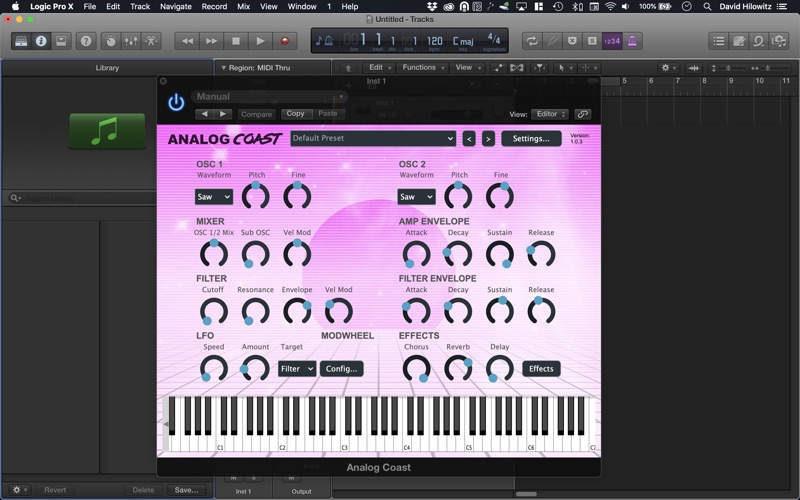This screenshot has width=800, height=500.
Task: Click next setting arrow in plugin header
Action: coord(223,114)
